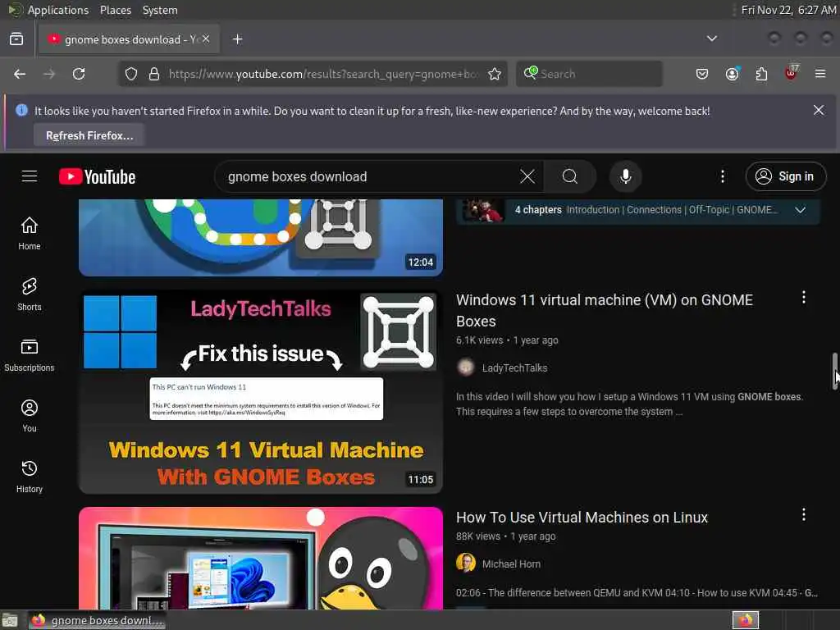Show site security lock information
This screenshot has height=630, width=840.
tap(154, 74)
